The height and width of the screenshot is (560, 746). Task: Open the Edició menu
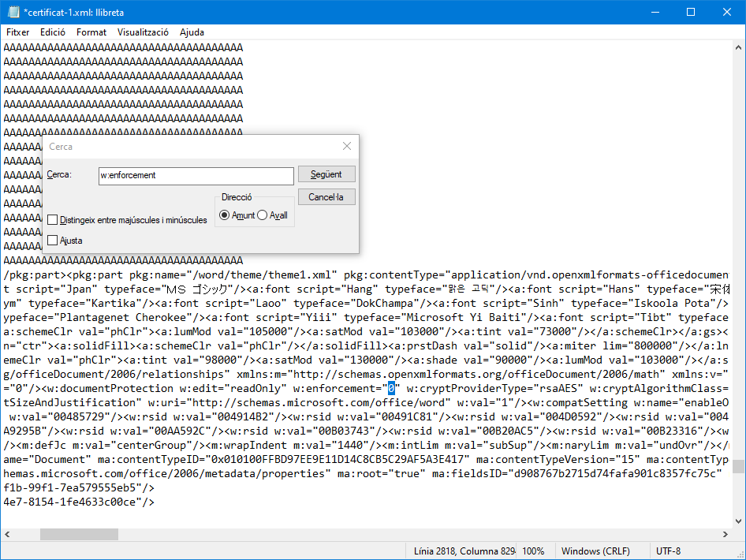(x=53, y=32)
